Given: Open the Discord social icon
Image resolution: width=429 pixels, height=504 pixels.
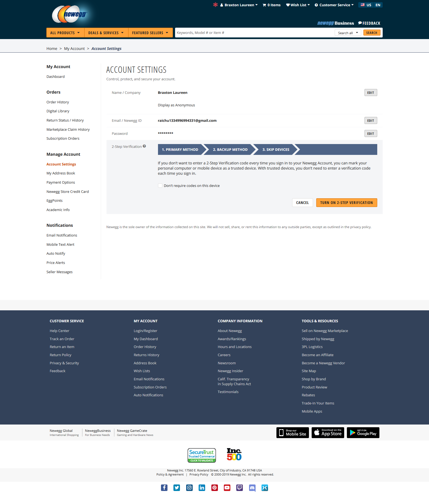Looking at the screenshot, I should pos(252,488).
